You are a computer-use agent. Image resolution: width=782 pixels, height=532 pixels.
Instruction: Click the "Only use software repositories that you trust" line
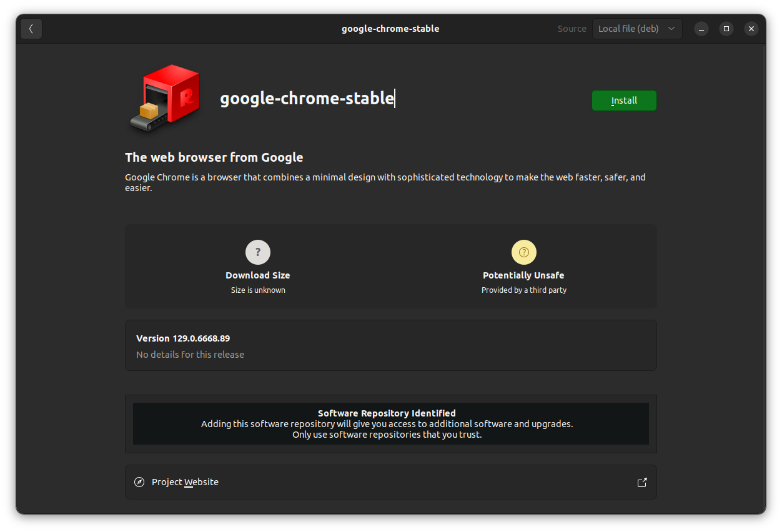(387, 435)
